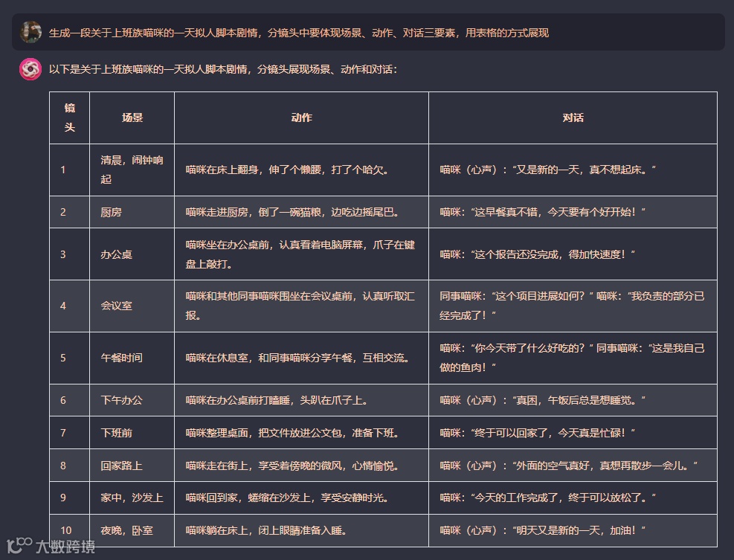Click dialogue 这个项目进展如何
This screenshot has height=560, width=734.
point(573,306)
